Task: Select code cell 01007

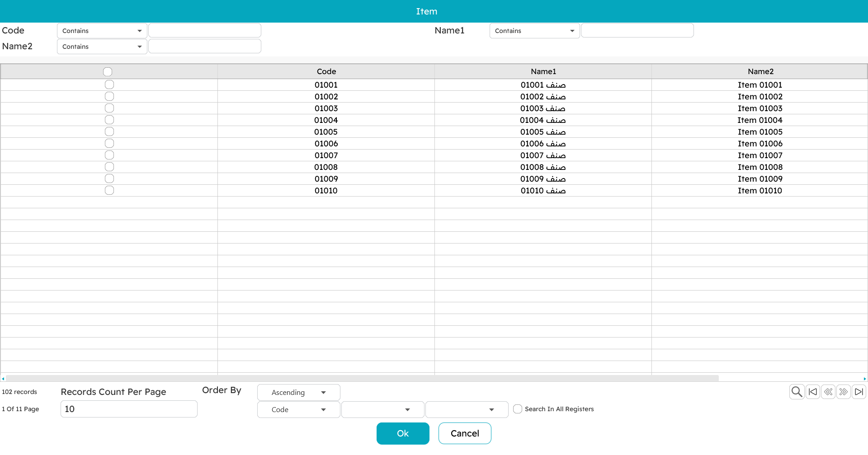Action: tap(326, 155)
